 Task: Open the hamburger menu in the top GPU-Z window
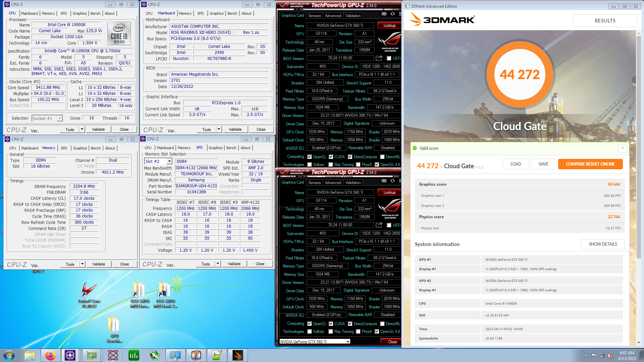point(400,14)
